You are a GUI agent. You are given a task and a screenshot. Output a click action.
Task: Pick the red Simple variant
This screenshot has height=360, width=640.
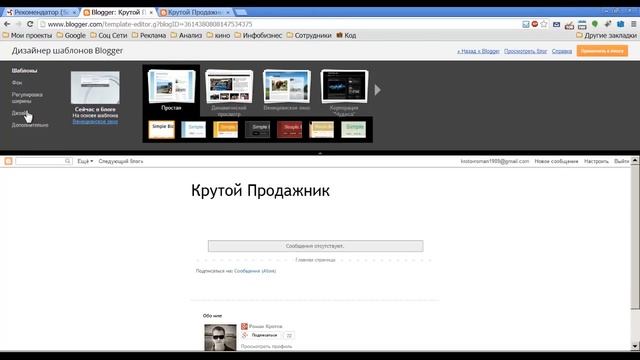pyautogui.click(x=289, y=129)
